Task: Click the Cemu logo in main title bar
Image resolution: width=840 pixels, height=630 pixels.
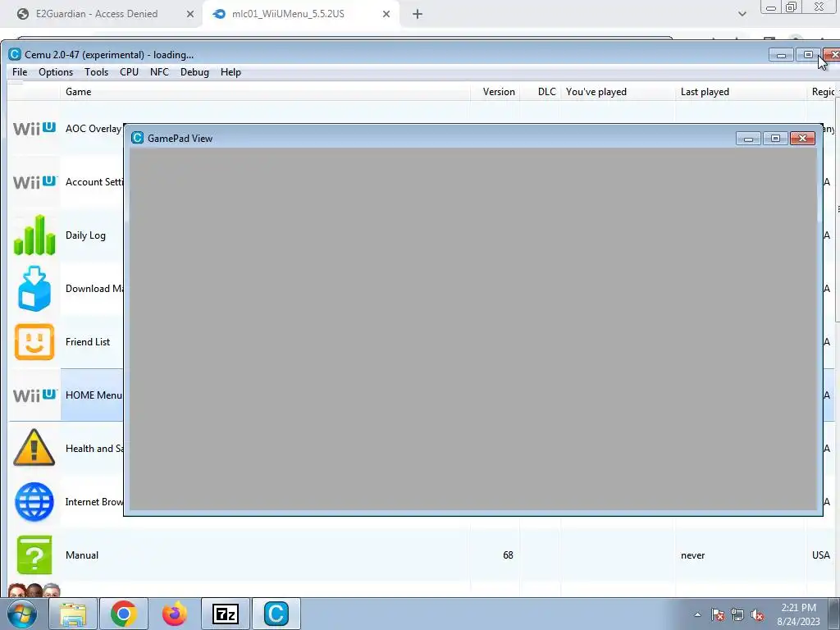Action: coord(15,55)
